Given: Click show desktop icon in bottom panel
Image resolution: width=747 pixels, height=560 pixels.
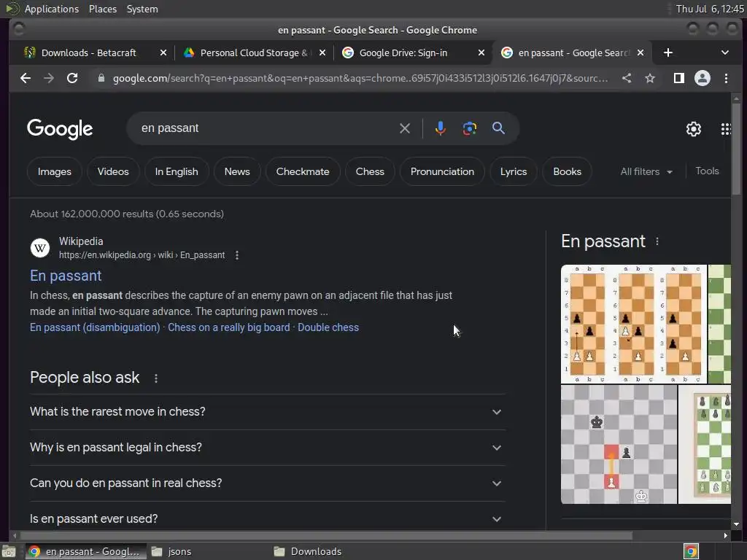Looking at the screenshot, I should click(x=9, y=551).
